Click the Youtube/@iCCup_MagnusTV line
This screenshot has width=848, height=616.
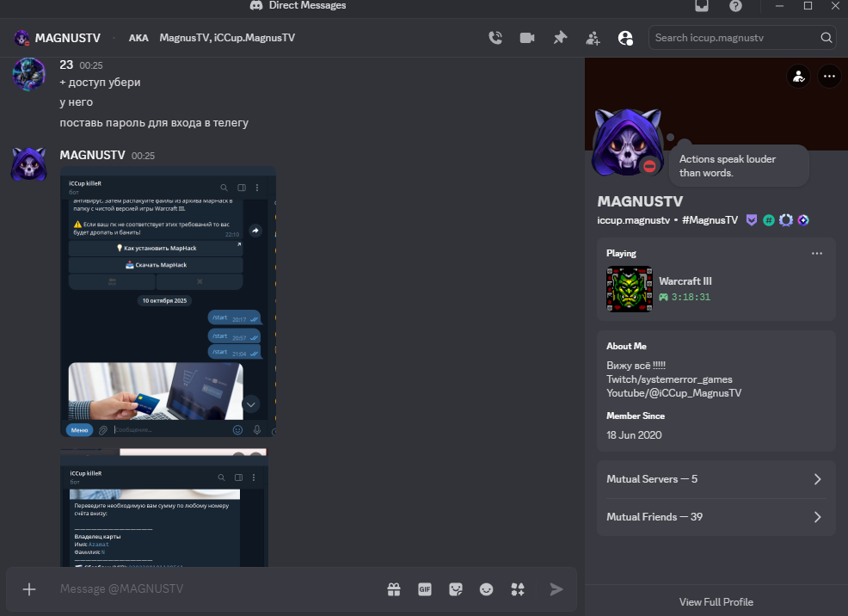click(674, 393)
